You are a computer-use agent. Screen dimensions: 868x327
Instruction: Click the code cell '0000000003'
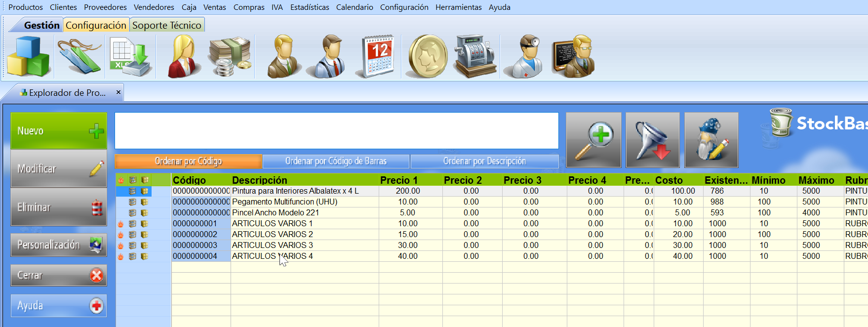click(x=201, y=245)
